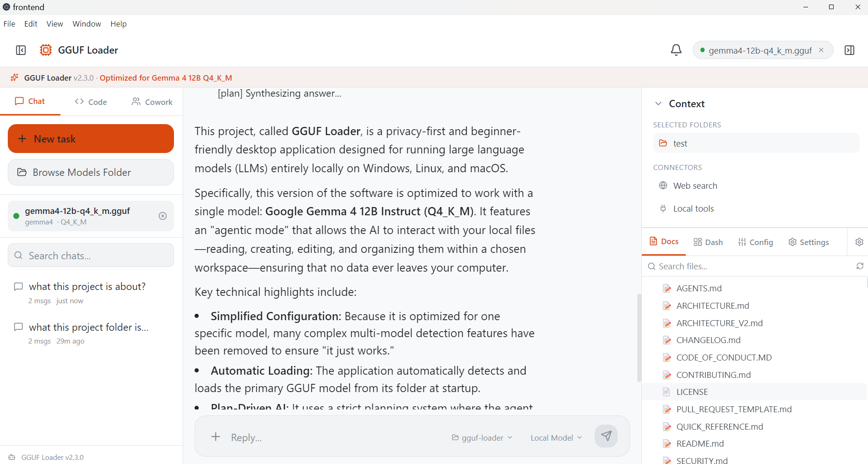The image size is (868, 464).
Task: Click the plus attach icon in reply box
Action: point(216,437)
